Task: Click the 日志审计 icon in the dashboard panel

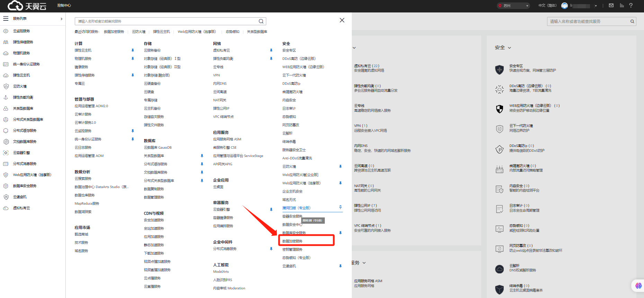Action: click(x=499, y=209)
